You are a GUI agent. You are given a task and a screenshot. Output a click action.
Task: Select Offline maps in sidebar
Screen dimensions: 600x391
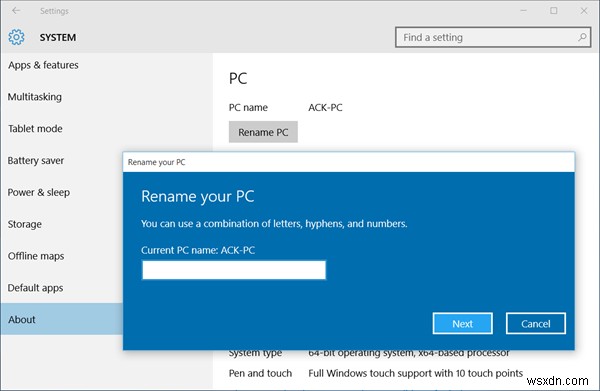tap(36, 256)
